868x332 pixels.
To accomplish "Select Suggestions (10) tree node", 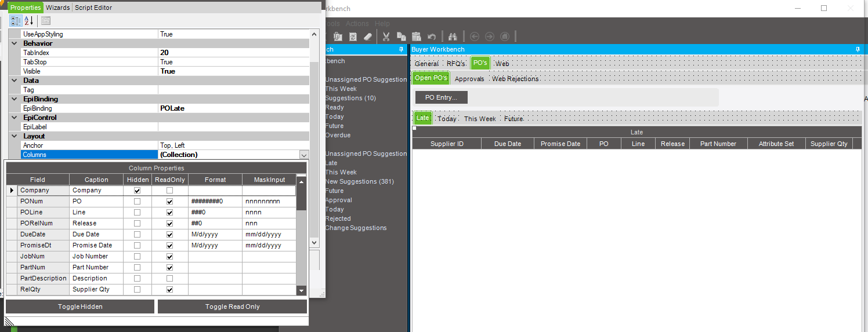I will click(x=350, y=98).
